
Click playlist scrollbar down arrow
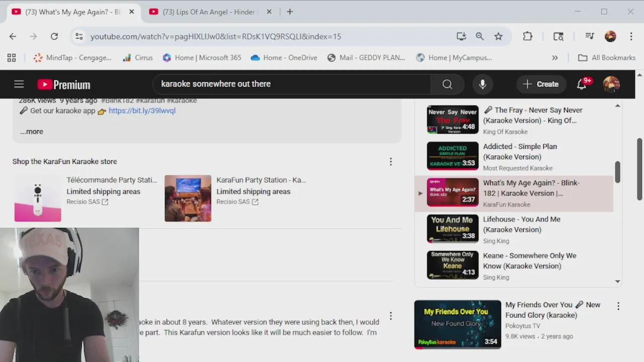[x=617, y=282]
